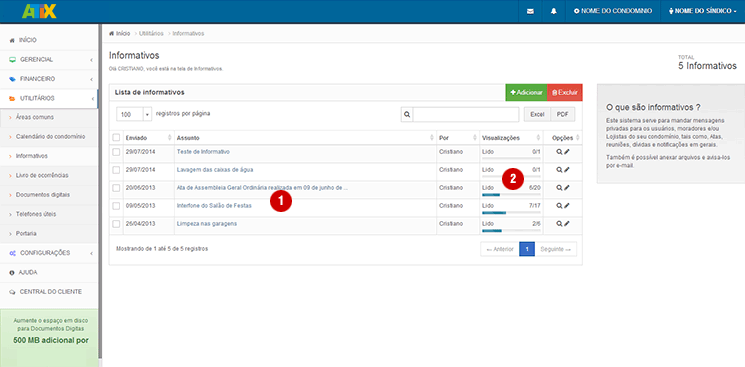Toggle the select-all checkbox in table header

(x=116, y=137)
